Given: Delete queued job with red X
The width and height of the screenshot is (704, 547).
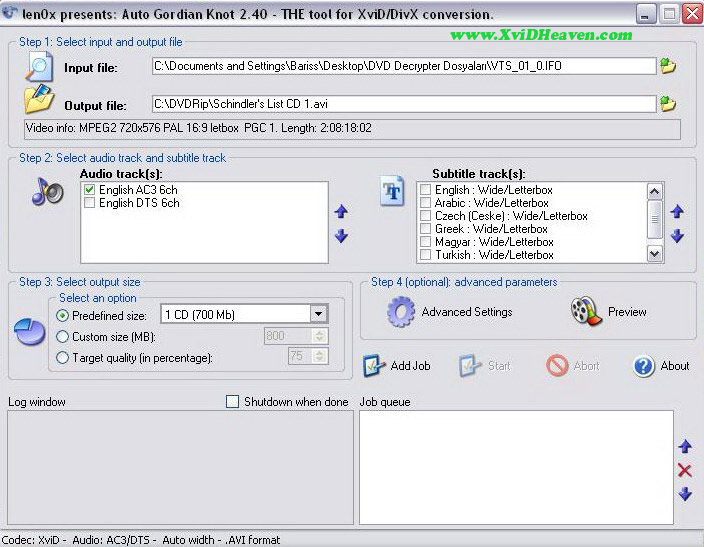Looking at the screenshot, I should pos(685,470).
